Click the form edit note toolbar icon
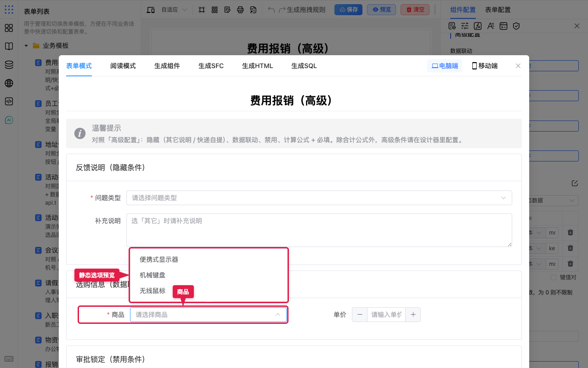The image size is (588, 368). pos(227,10)
